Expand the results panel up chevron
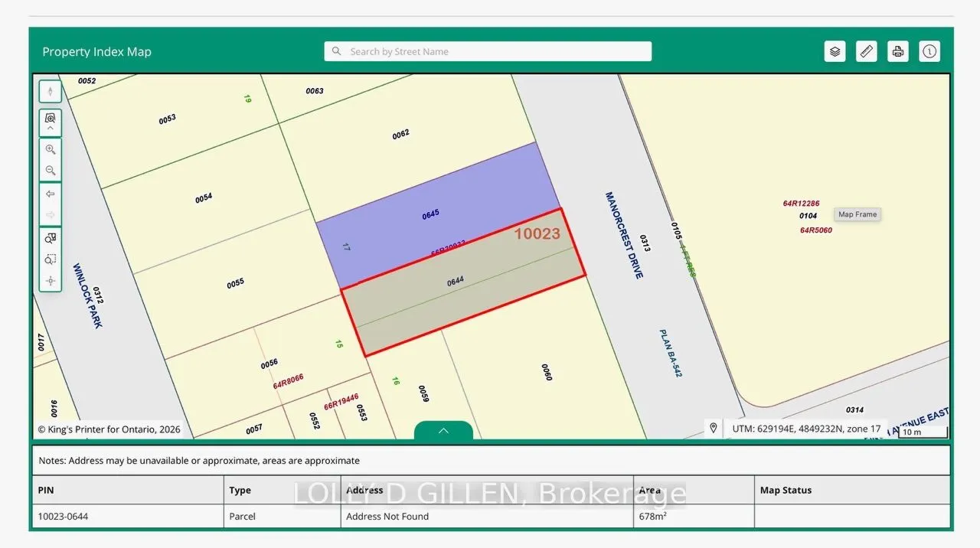The width and height of the screenshot is (980, 548). click(x=443, y=431)
